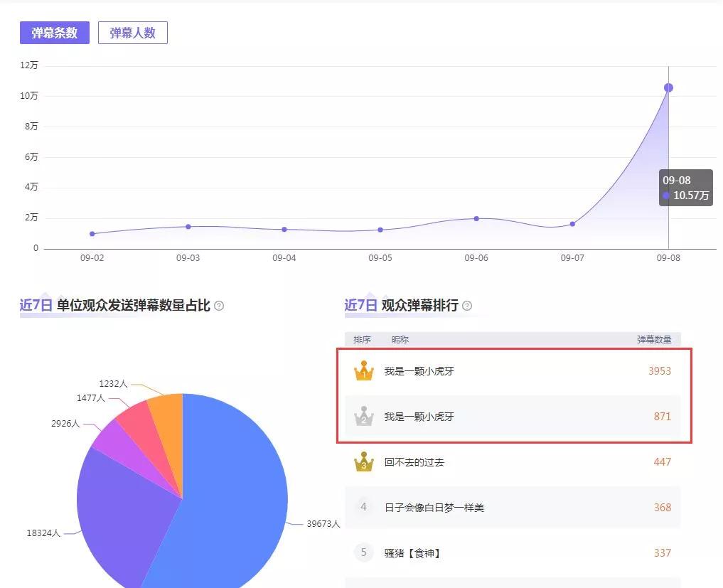This screenshot has width=723, height=588.
Task: Click the 447 count for 回不去的过去
Action: point(662,462)
